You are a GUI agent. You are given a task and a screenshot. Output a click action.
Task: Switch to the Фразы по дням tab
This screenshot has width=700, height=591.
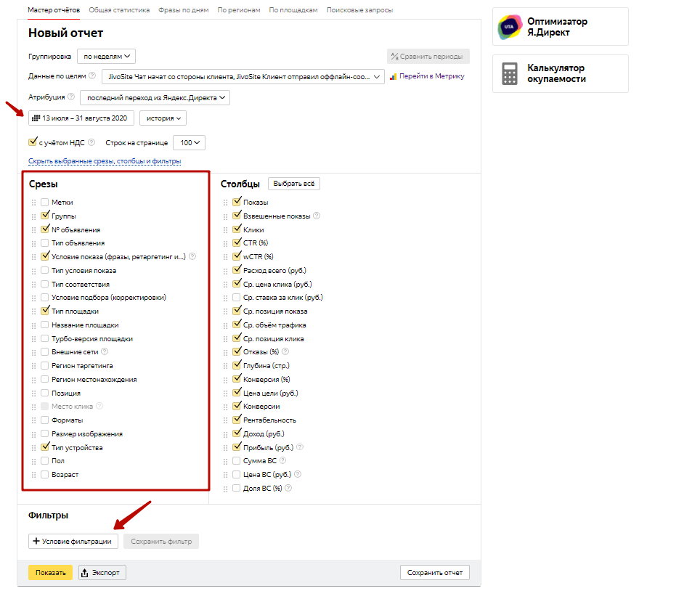184,10
